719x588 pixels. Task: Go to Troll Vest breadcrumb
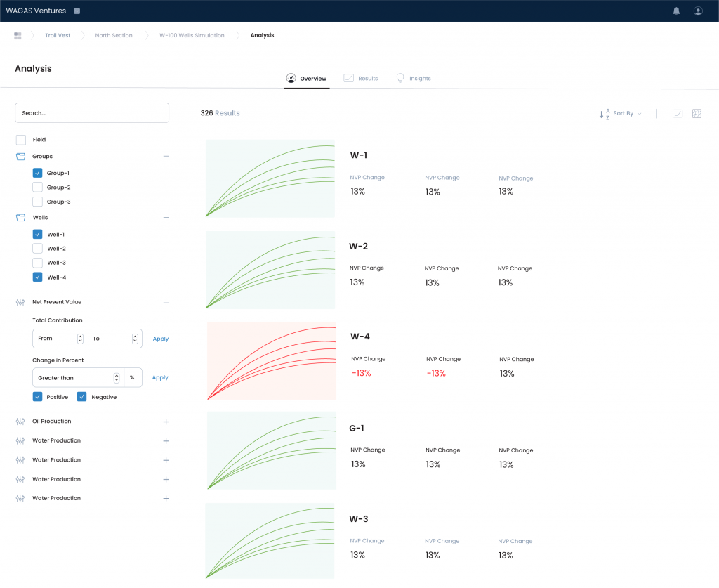(58, 35)
